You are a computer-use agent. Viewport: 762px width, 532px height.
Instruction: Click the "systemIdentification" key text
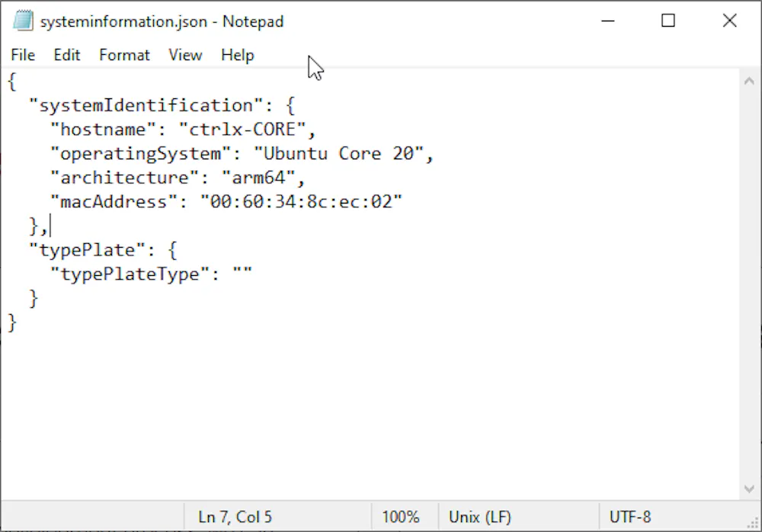[x=146, y=105]
